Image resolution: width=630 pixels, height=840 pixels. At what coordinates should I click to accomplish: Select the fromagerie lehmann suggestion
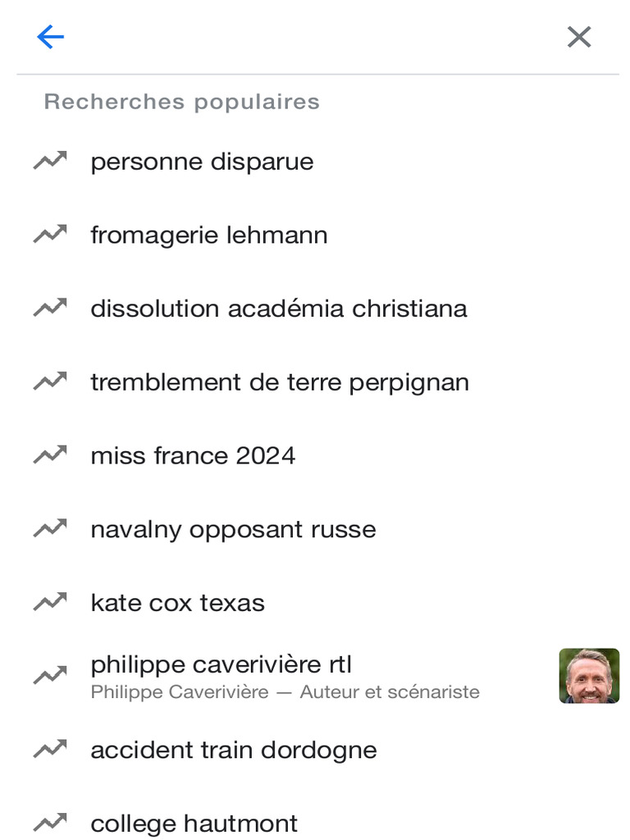tap(315, 235)
